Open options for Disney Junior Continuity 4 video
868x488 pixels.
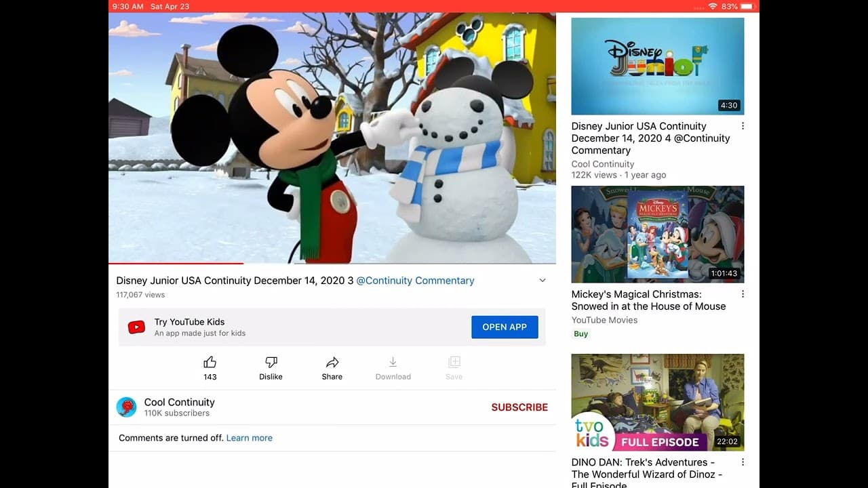point(743,126)
